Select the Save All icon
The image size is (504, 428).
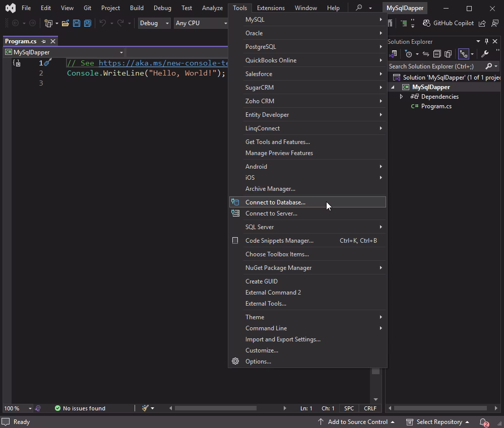point(87,23)
